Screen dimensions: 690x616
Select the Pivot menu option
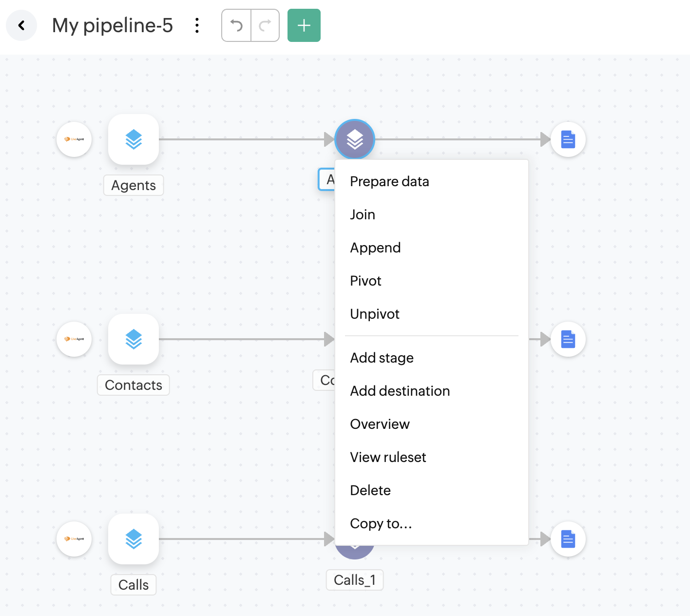coord(365,281)
